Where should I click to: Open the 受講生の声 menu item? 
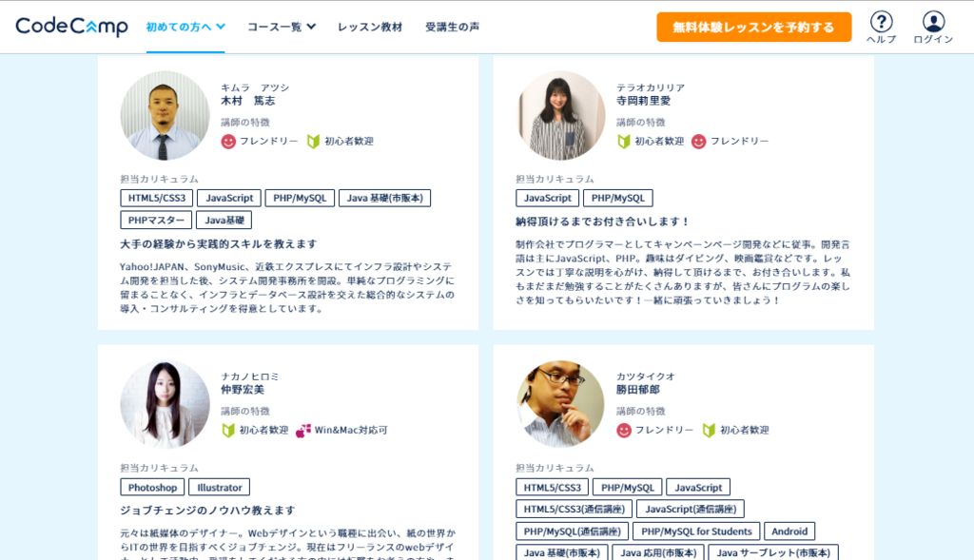(452, 27)
